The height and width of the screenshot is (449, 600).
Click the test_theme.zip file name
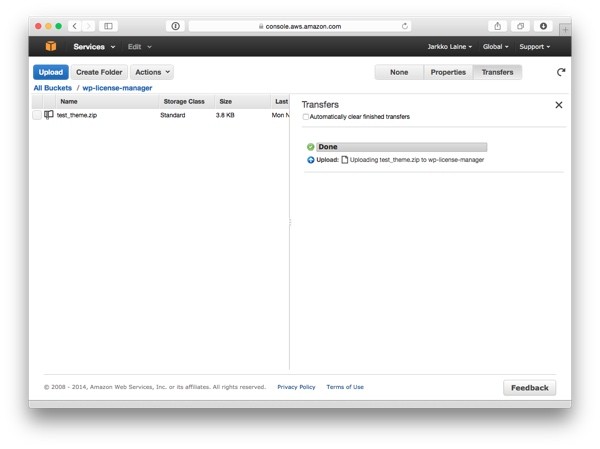click(x=77, y=115)
